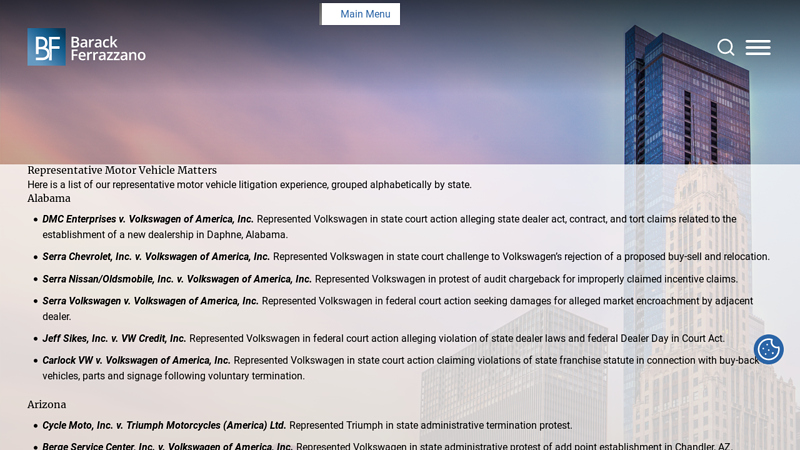The width and height of the screenshot is (800, 450).
Task: Click the intro sentence about litigation experience
Action: (249, 184)
